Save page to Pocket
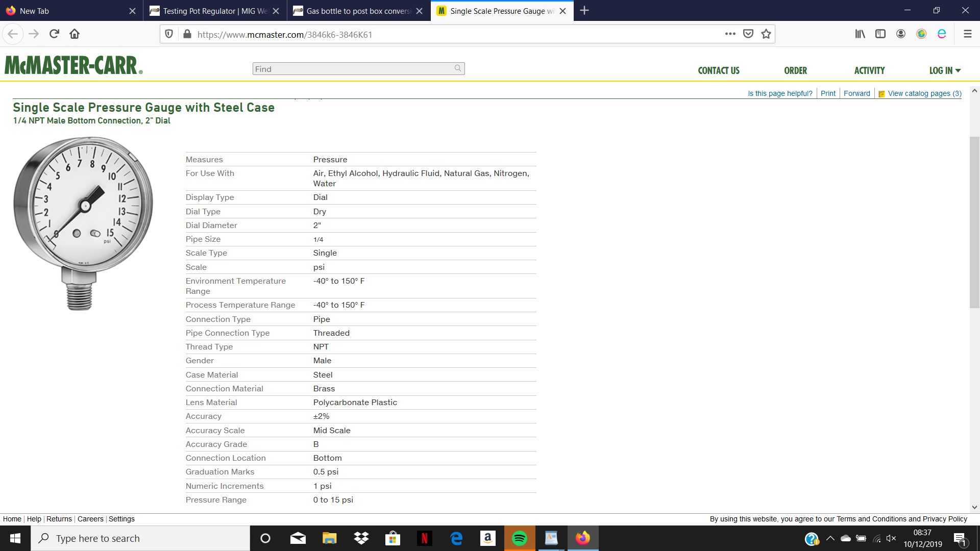The width and height of the screenshot is (980, 551). [x=748, y=34]
